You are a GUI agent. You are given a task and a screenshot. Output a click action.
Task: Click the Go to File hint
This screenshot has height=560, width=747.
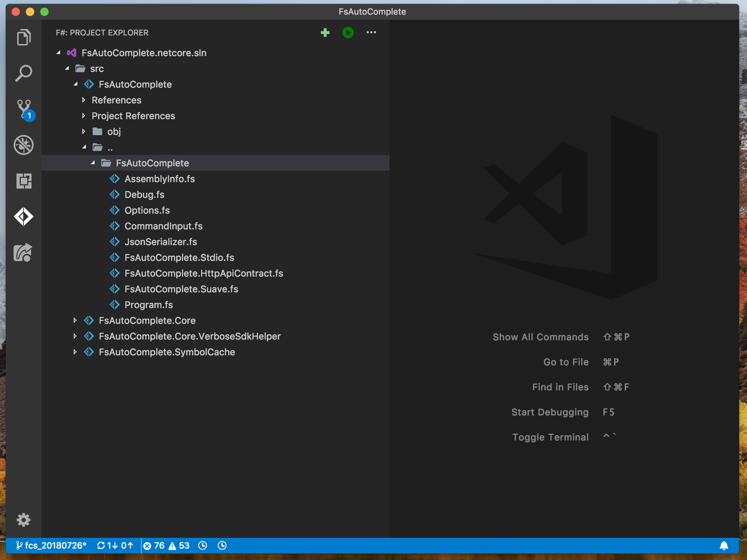tap(566, 362)
